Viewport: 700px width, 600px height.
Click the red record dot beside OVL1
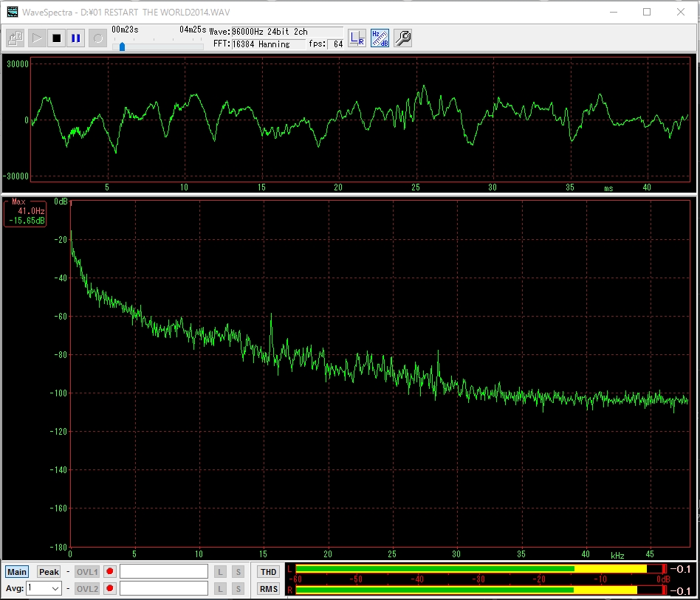point(110,571)
